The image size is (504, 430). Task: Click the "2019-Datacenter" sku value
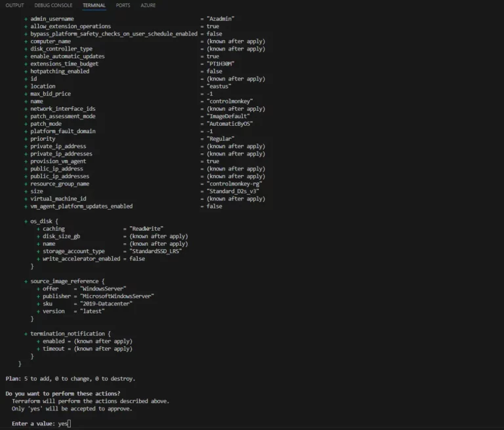[x=106, y=303]
